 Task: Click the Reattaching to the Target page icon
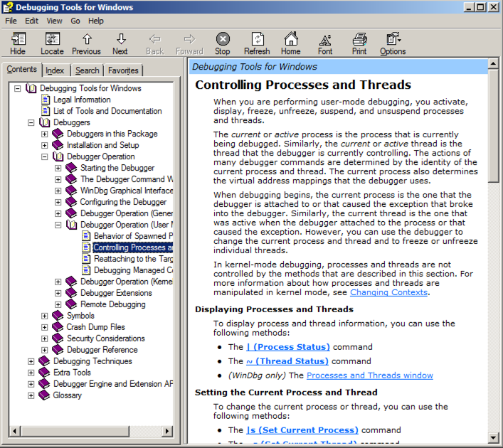86,258
